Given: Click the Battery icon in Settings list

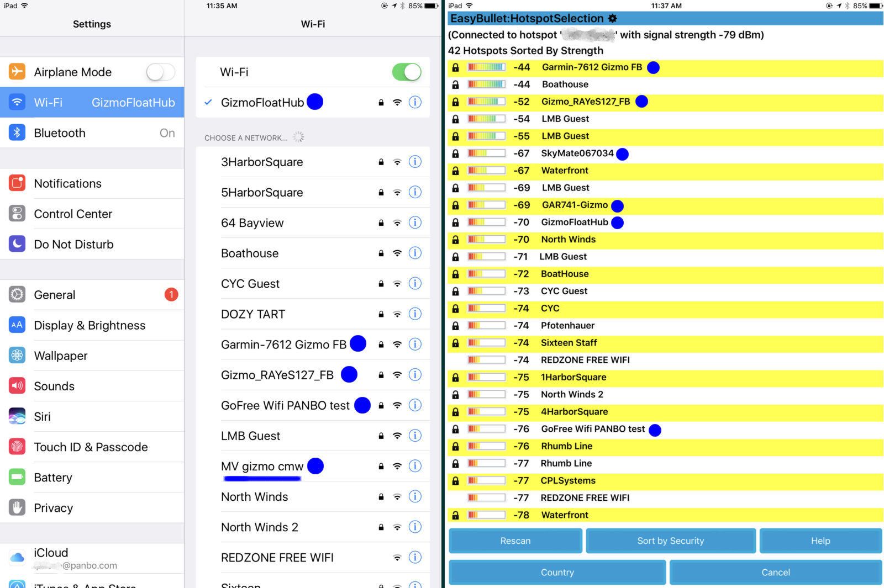Looking at the screenshot, I should 17,477.
